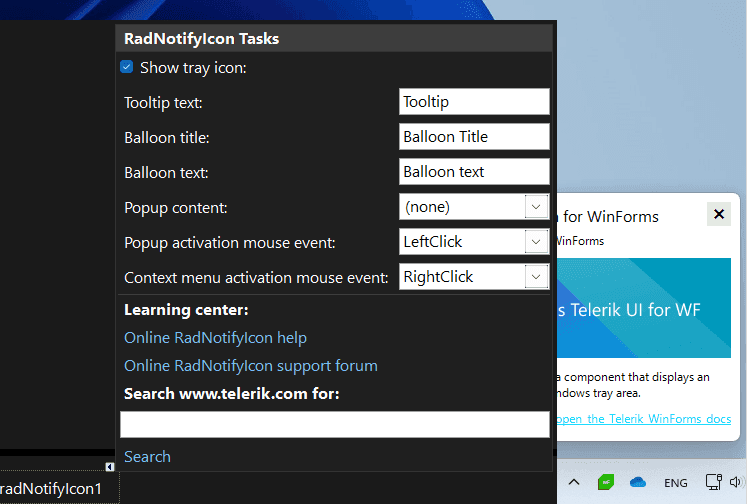747x504 pixels.
Task: Click the Search link
Action: click(x=147, y=457)
